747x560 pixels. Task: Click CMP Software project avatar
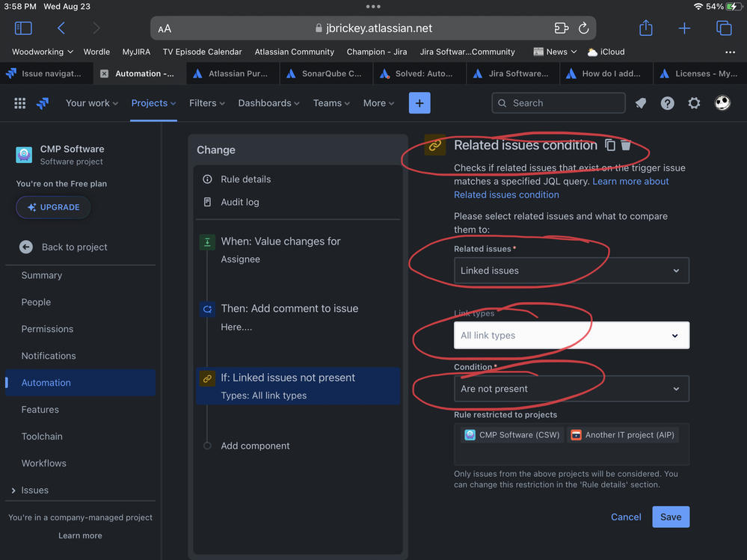point(24,155)
